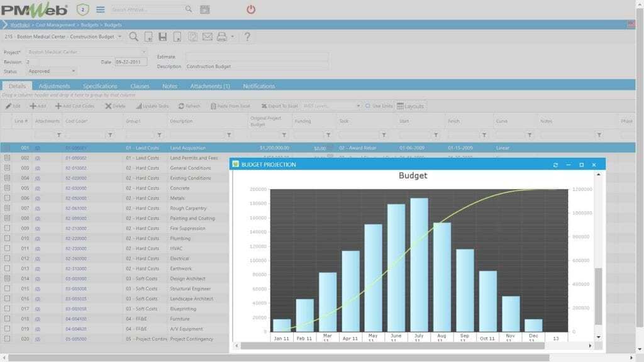Tick the checkbox for line 018 Furniture

point(8,319)
